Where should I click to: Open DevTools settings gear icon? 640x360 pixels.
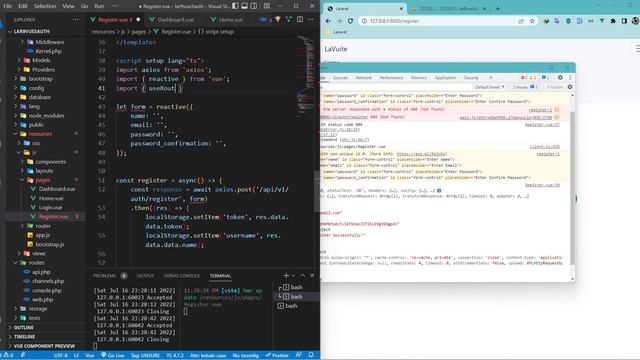coord(560,78)
